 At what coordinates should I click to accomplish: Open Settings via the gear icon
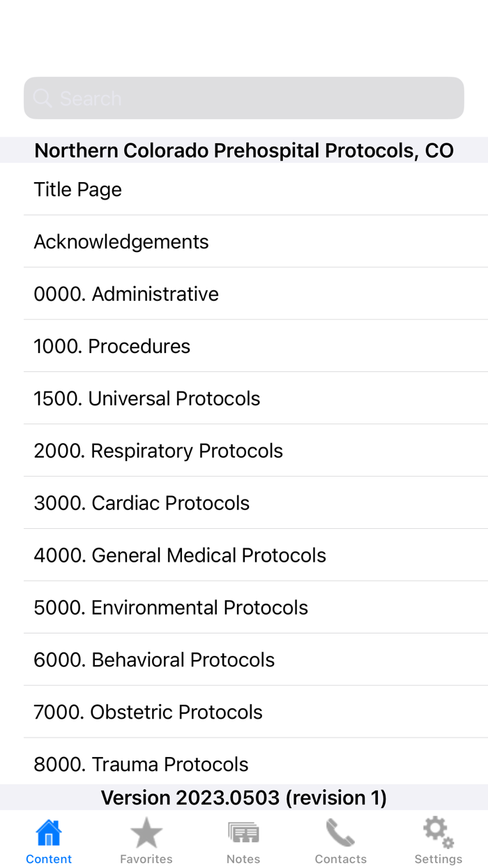(x=438, y=830)
